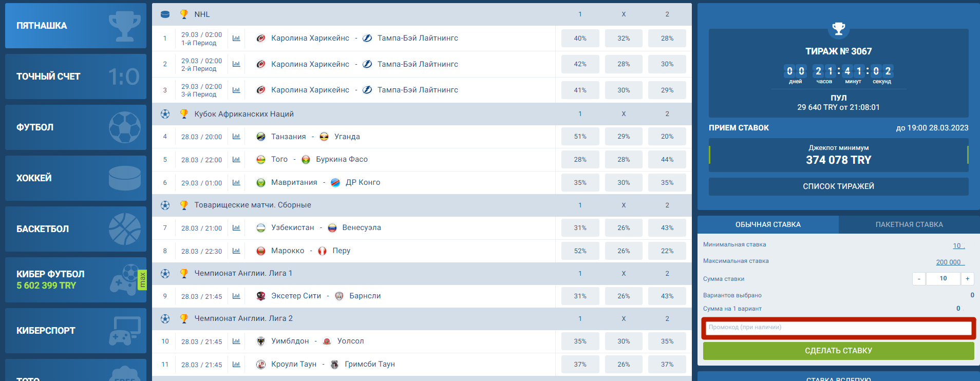Open statistics chart icon for Танзания - Уганда

pos(236,137)
